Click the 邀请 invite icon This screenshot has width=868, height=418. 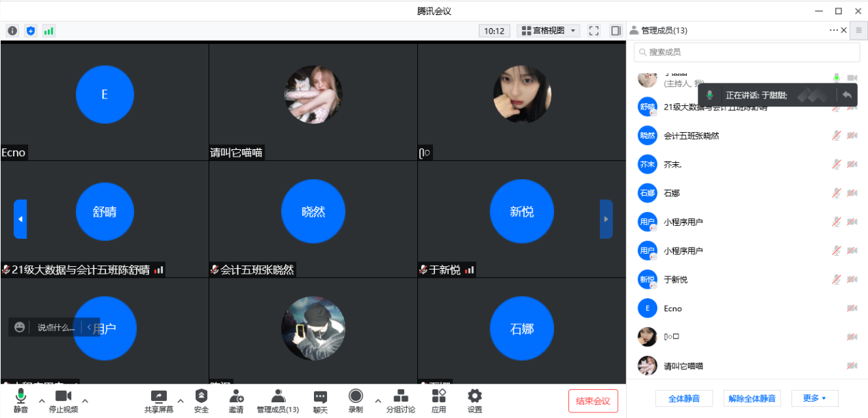(x=236, y=400)
